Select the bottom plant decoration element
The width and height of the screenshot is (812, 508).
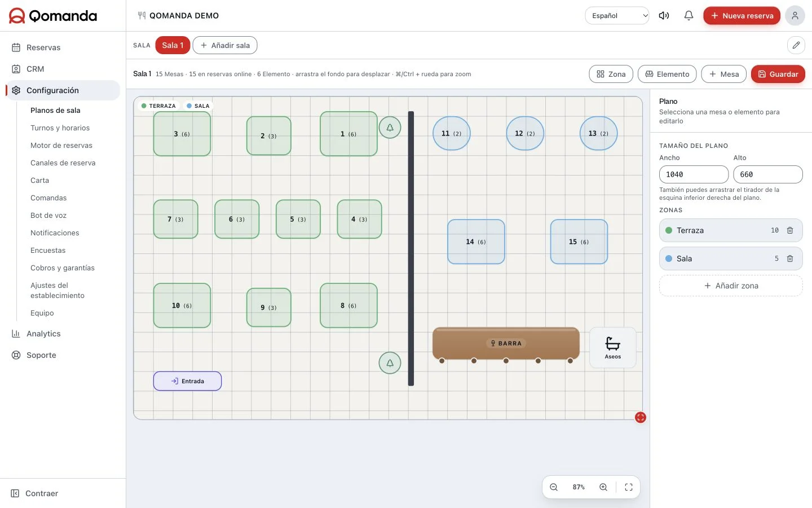pos(390,363)
